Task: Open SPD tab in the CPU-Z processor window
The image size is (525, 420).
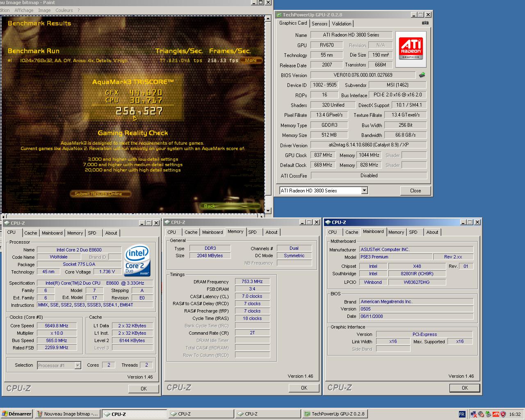Action: pos(92,233)
